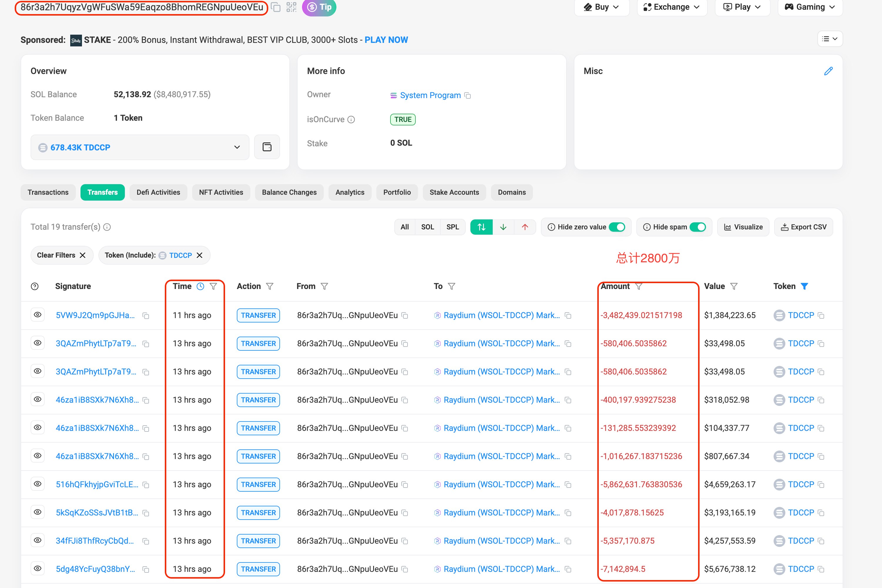Toggle Hide spam switch
882x588 pixels.
pos(697,227)
